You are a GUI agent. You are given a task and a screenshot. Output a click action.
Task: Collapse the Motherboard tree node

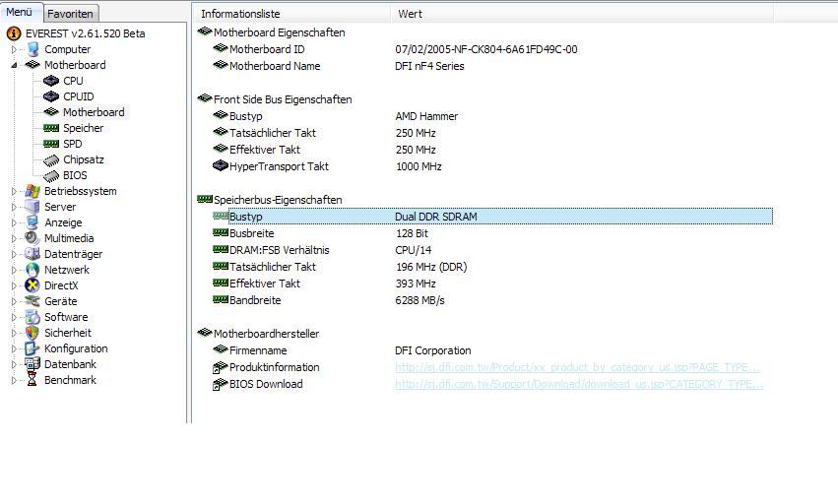[x=15, y=65]
